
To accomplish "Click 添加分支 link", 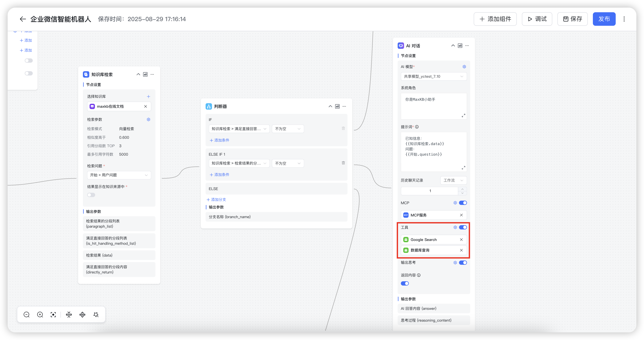I will (216, 200).
